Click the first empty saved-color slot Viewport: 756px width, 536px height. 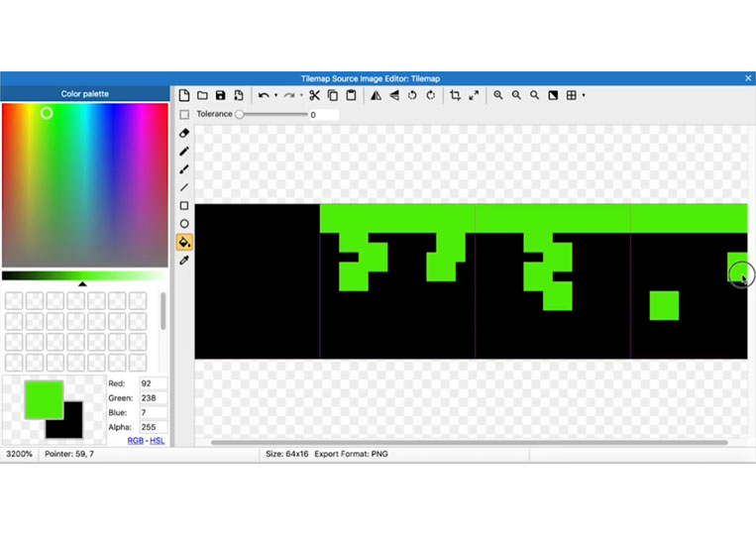click(x=14, y=301)
